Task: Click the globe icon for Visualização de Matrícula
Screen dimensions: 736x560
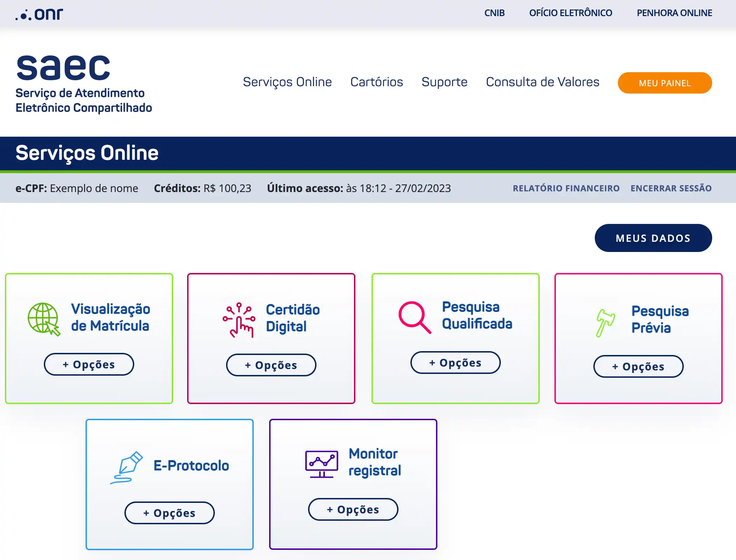Action: (x=43, y=319)
